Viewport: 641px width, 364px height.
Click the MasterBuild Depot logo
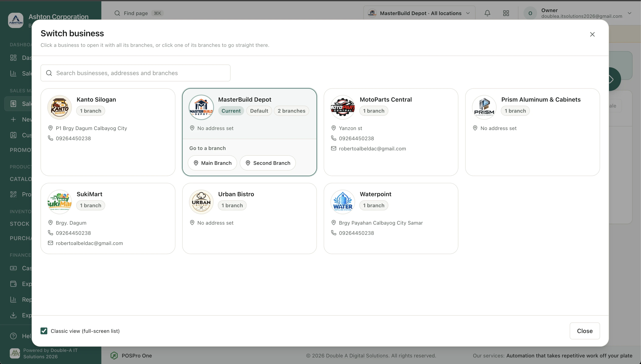coord(201,107)
